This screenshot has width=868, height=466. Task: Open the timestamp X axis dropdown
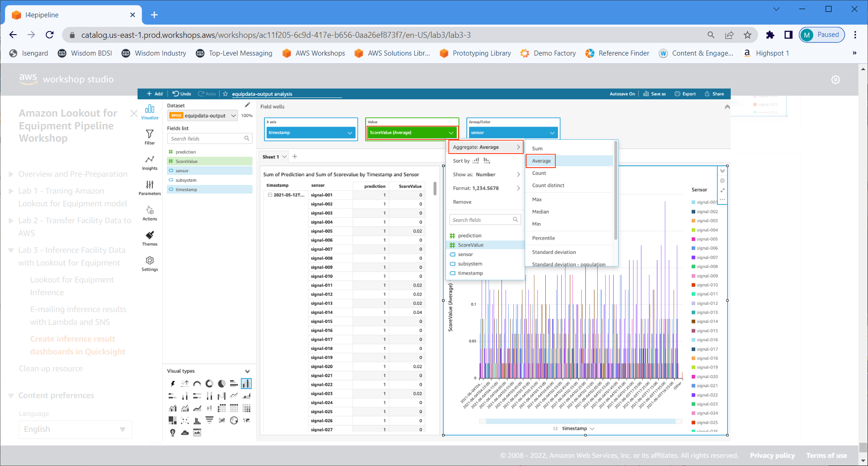coord(350,133)
